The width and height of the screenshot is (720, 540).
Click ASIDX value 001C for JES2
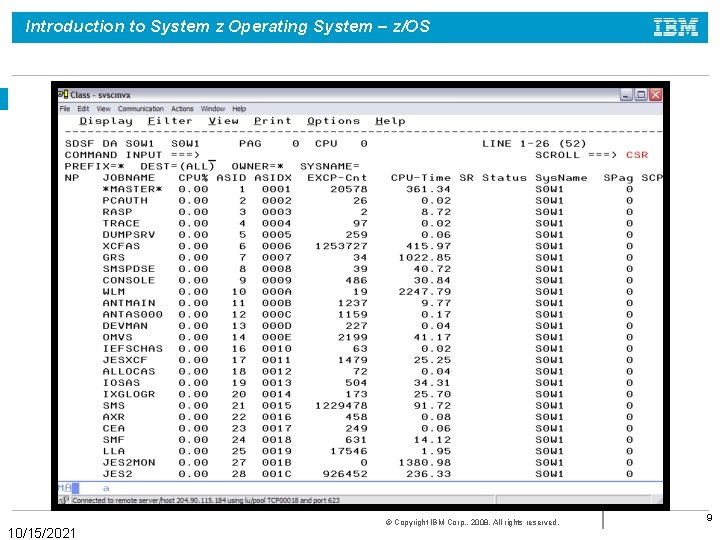pyautogui.click(x=276, y=474)
